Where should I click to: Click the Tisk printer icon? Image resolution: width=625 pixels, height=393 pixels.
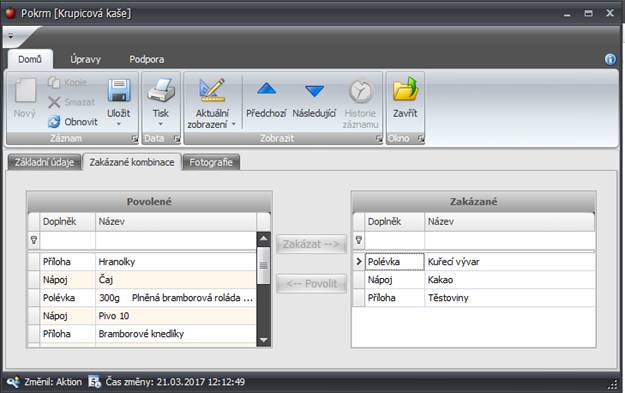[x=161, y=90]
